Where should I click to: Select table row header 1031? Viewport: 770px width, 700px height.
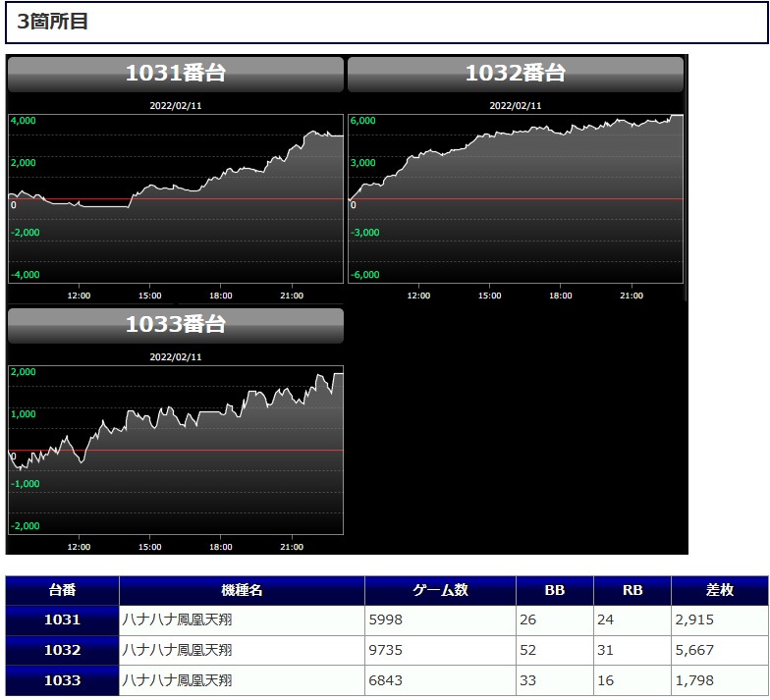(63, 620)
